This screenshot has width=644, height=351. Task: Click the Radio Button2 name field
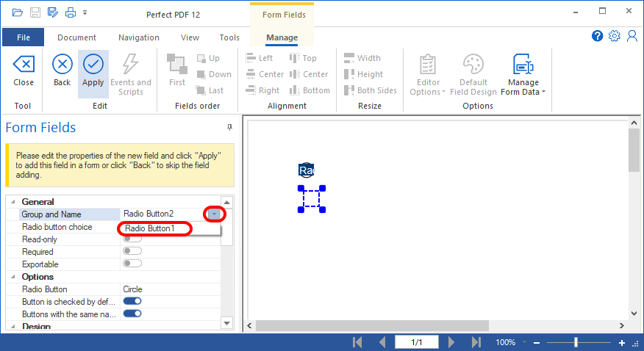coord(163,214)
